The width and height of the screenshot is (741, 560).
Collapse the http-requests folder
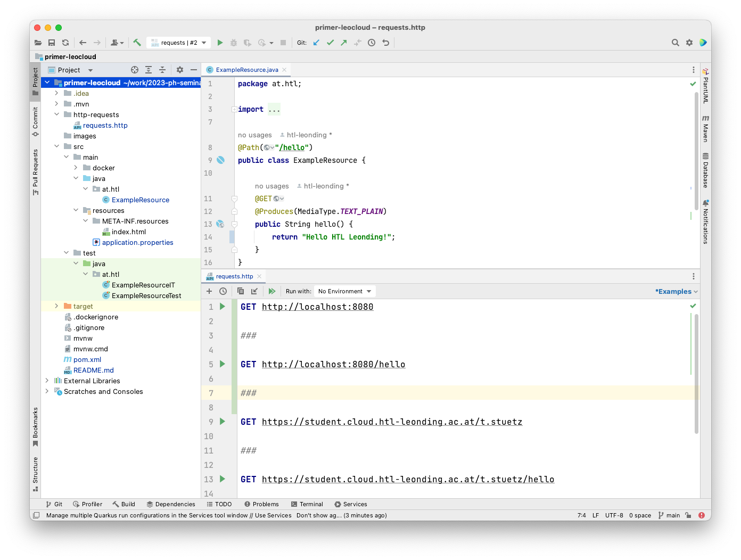56,114
